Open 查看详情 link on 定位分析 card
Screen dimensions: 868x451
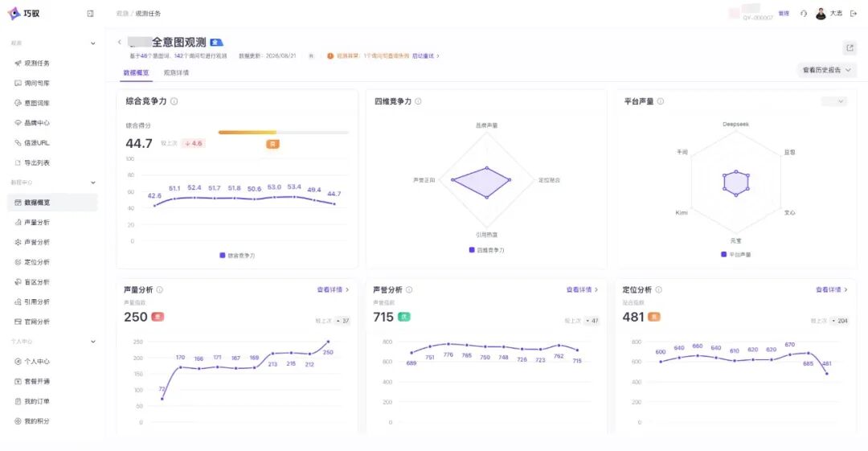tap(832, 289)
